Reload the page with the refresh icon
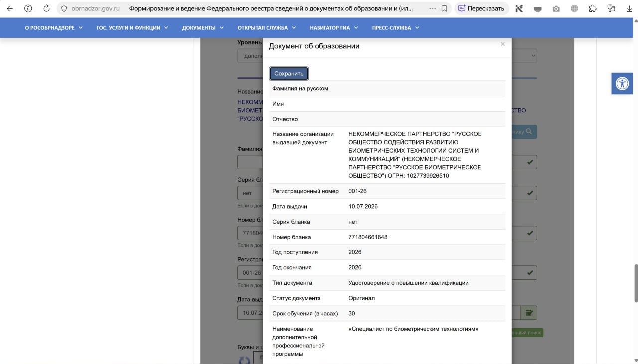This screenshot has width=638, height=364. 46,8
